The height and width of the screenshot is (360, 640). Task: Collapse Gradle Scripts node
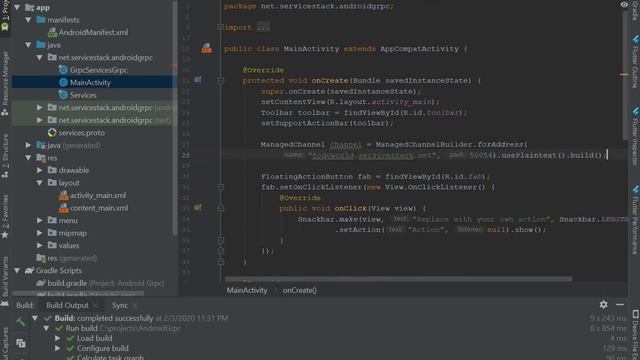tap(17, 271)
